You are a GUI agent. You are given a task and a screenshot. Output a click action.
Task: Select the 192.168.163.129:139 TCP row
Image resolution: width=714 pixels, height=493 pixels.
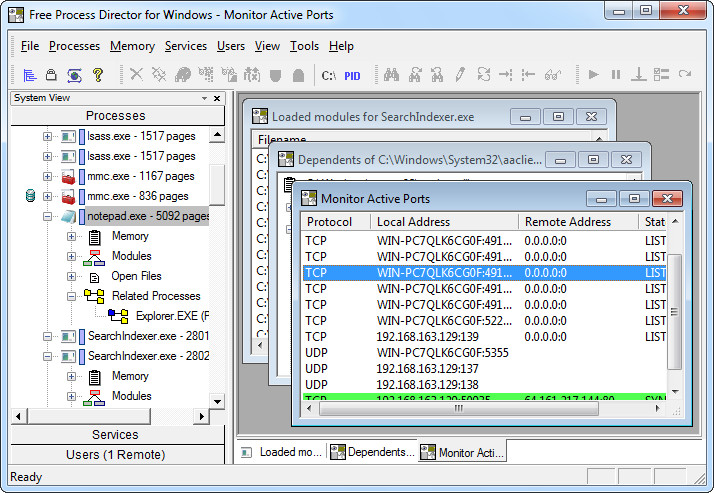(484, 336)
